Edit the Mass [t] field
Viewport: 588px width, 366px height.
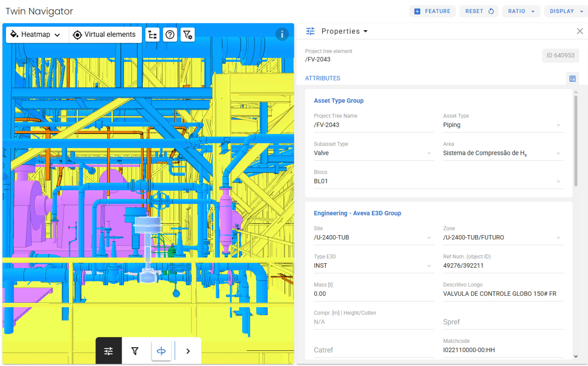(x=374, y=294)
